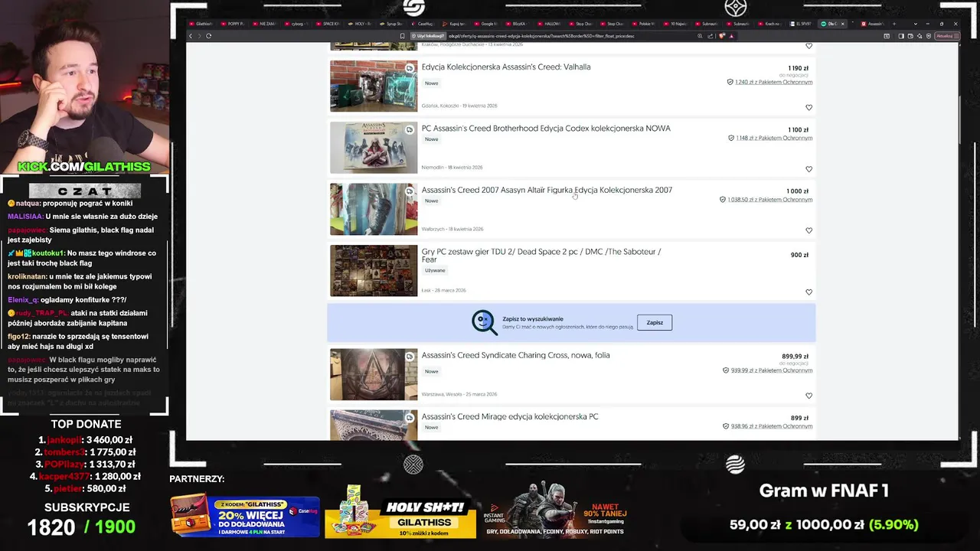Click the HOLY SH*T! GILATHISS partner banner

(400, 513)
